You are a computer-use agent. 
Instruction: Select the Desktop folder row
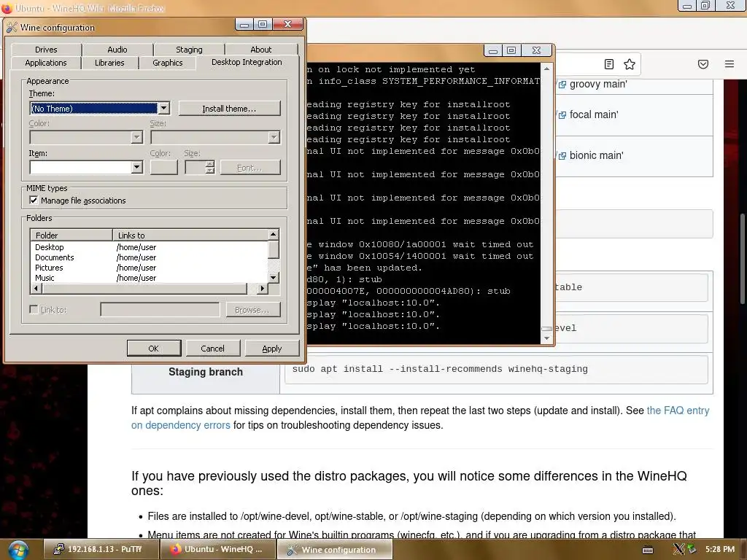149,247
